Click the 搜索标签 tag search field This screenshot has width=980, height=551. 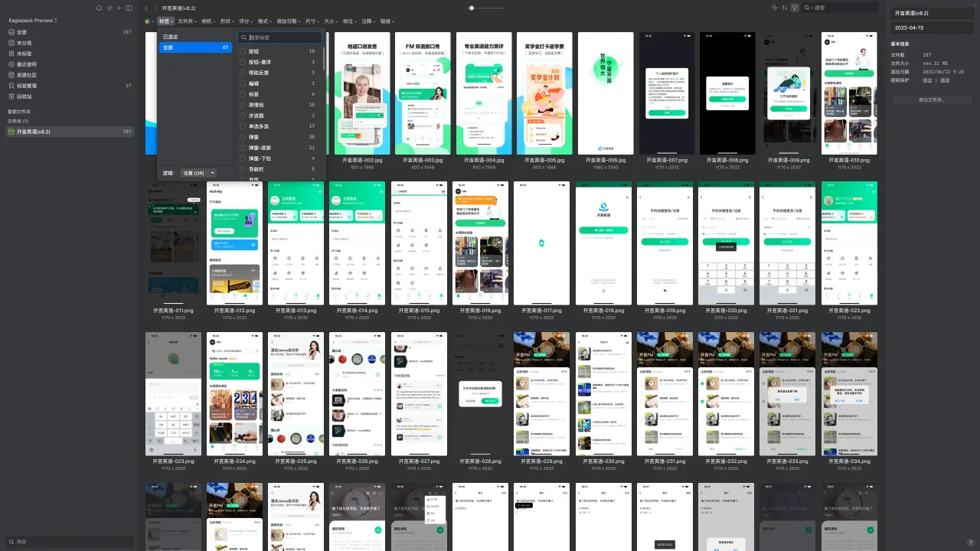pos(280,37)
